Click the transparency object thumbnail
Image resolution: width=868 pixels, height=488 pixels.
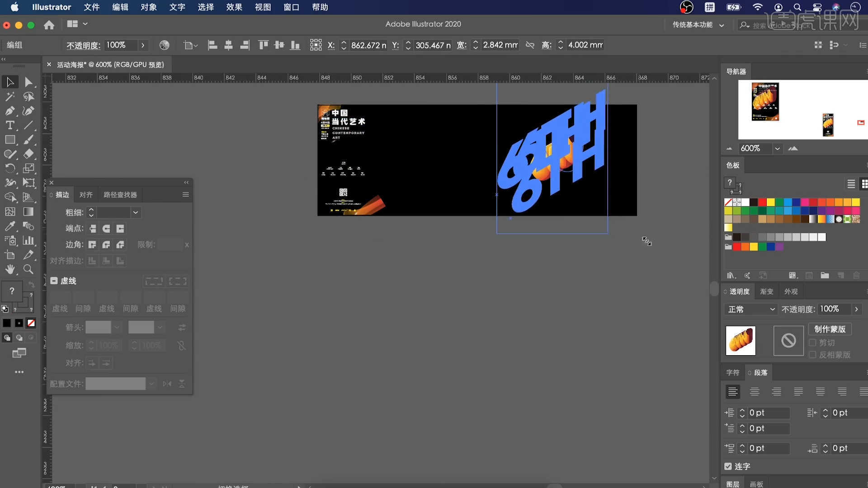pos(741,340)
